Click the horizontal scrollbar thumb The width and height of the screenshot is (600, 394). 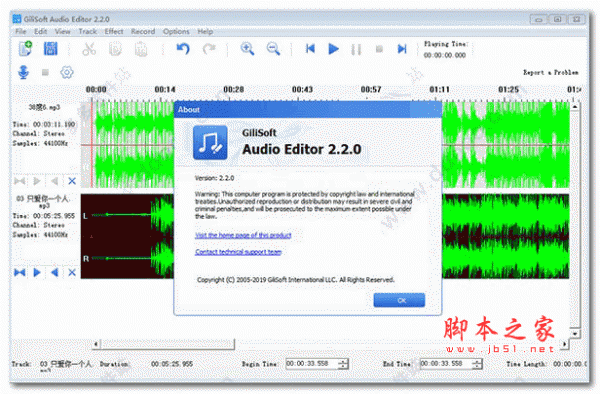168,344
